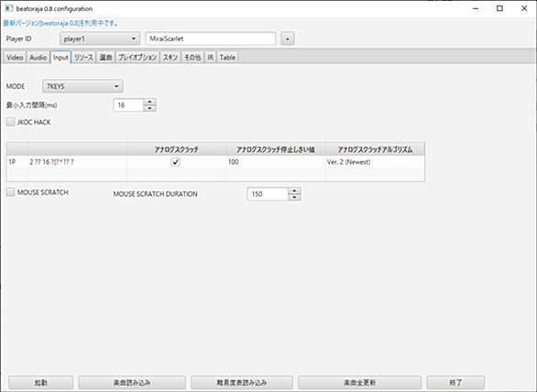This screenshot has width=537, height=392.
Task: Switch to the Video tab
Action: pos(15,58)
